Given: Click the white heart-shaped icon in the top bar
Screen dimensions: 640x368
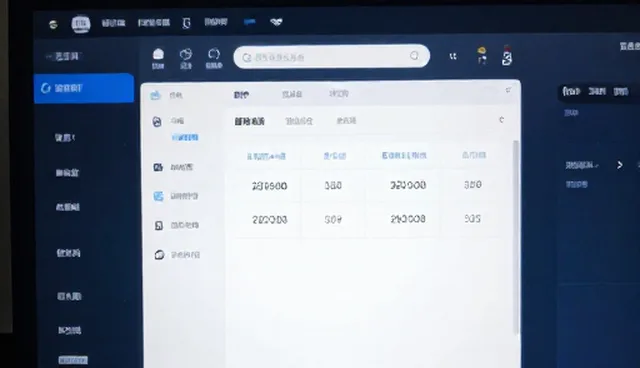Looking at the screenshot, I should [276, 22].
